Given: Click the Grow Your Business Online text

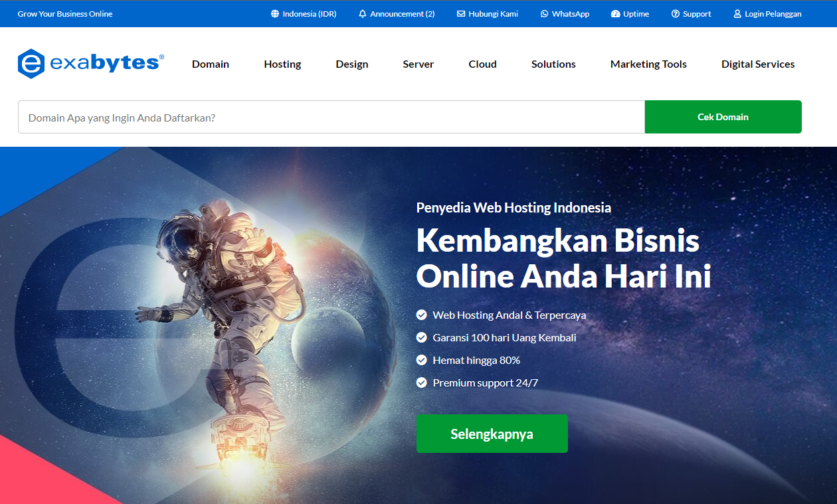Looking at the screenshot, I should pos(65,14).
